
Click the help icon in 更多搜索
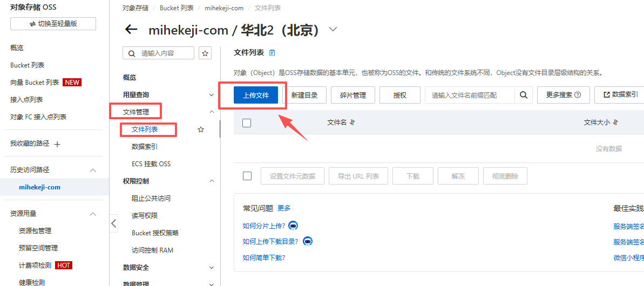click(x=578, y=95)
